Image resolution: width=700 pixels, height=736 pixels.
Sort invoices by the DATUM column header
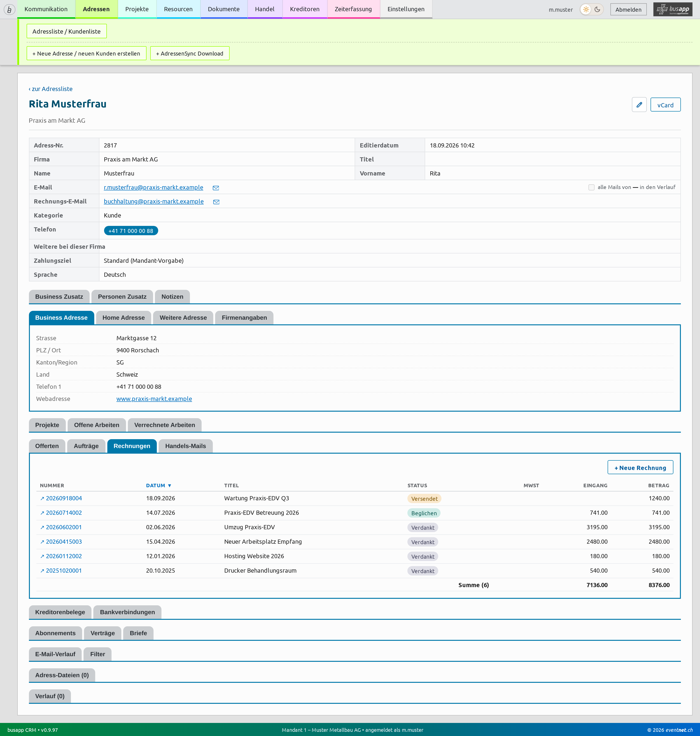159,486
